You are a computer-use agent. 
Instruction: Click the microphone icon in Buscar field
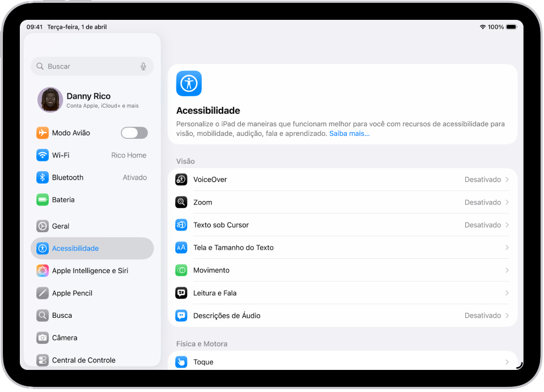[x=143, y=66]
